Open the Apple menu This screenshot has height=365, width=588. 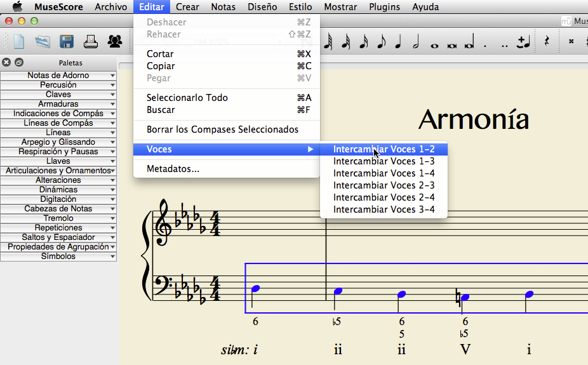coord(18,7)
